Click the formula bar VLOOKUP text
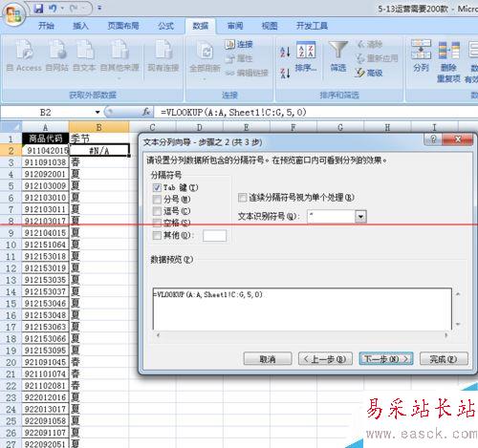The height and width of the screenshot is (448, 478). click(x=233, y=112)
